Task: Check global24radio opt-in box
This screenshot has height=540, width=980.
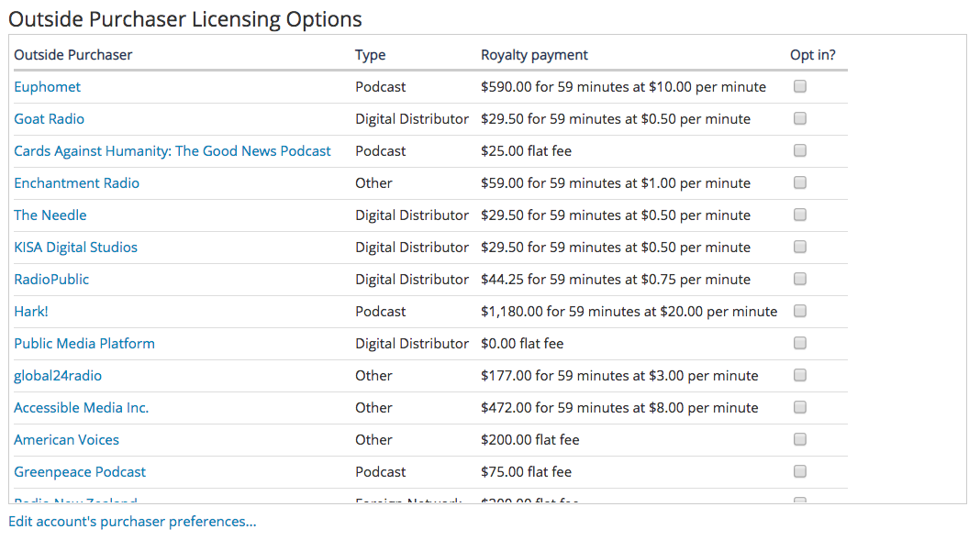Action: click(x=800, y=375)
